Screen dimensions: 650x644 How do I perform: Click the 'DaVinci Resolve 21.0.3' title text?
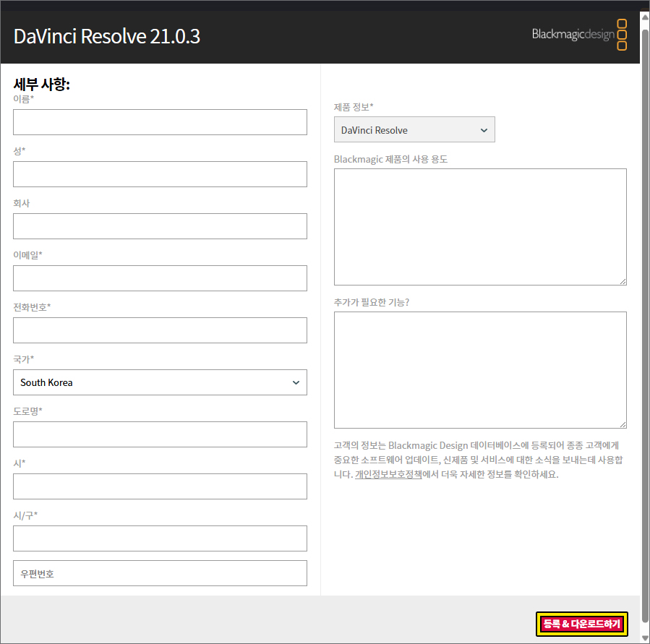[x=107, y=36]
